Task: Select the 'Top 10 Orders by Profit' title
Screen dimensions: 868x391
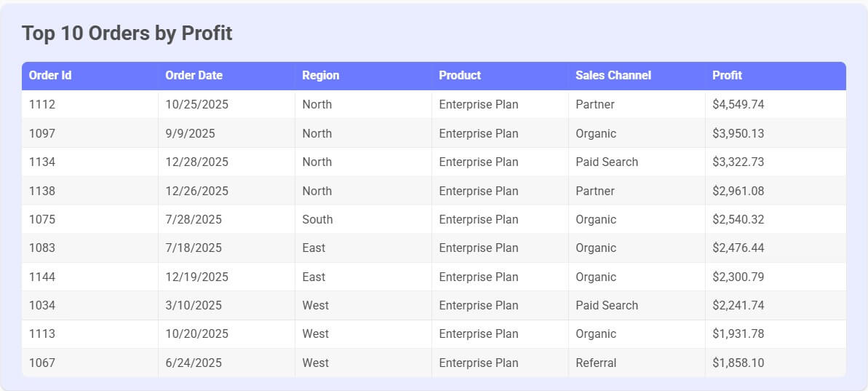Action: tap(127, 33)
